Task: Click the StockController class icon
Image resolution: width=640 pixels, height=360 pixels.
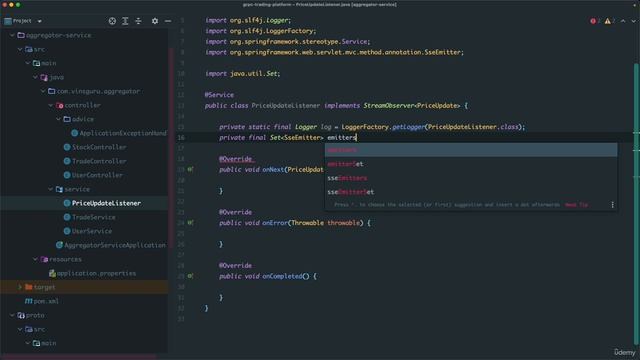Action: tap(67, 147)
